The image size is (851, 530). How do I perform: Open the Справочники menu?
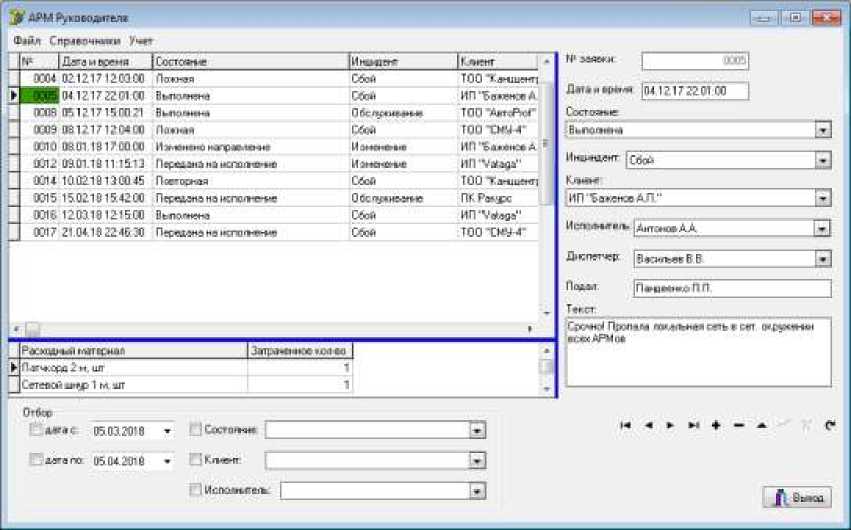point(85,41)
